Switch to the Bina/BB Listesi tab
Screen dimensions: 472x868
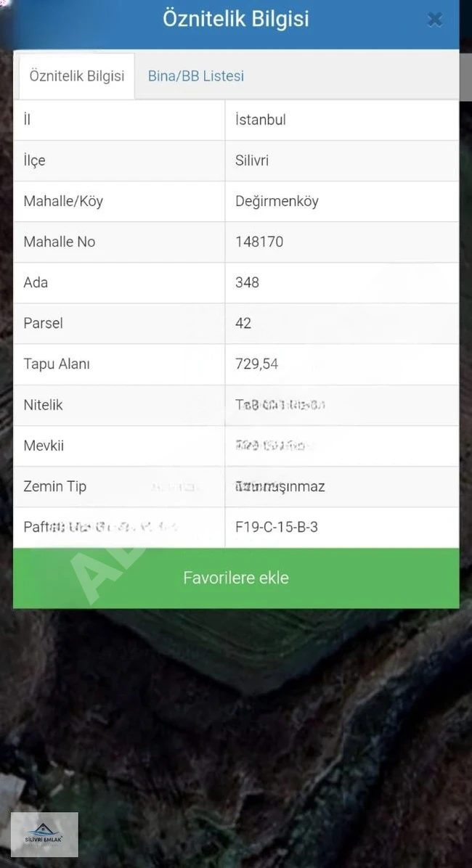(x=195, y=76)
